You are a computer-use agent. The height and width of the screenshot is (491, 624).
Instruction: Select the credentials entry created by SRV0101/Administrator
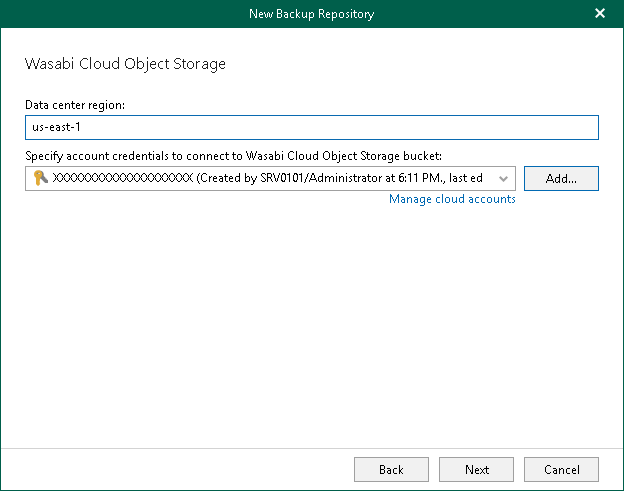pos(270,179)
